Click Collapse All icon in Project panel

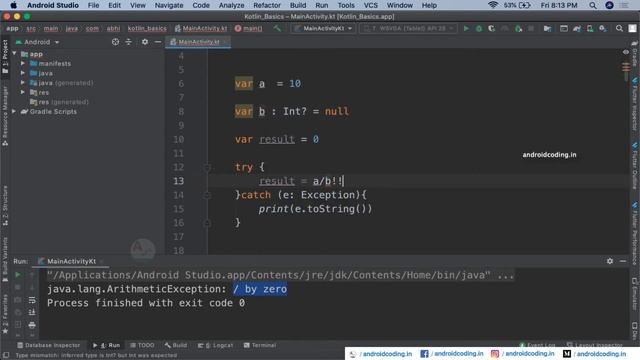coord(129,42)
